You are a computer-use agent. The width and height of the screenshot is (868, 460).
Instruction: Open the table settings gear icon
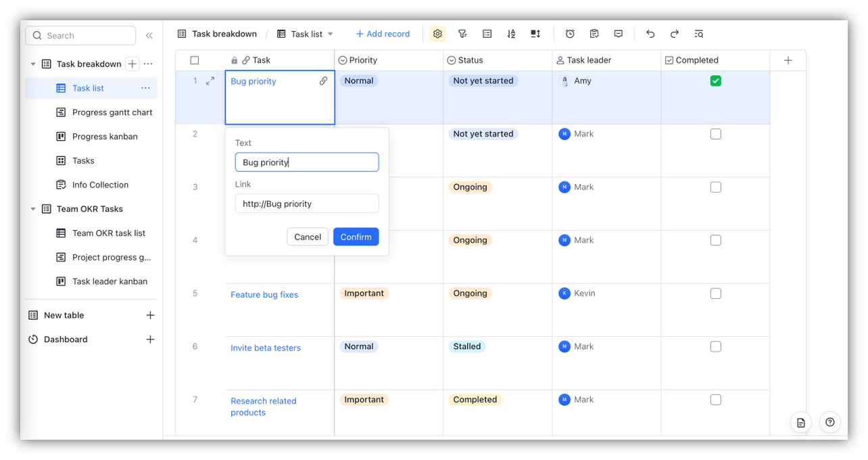tap(437, 33)
